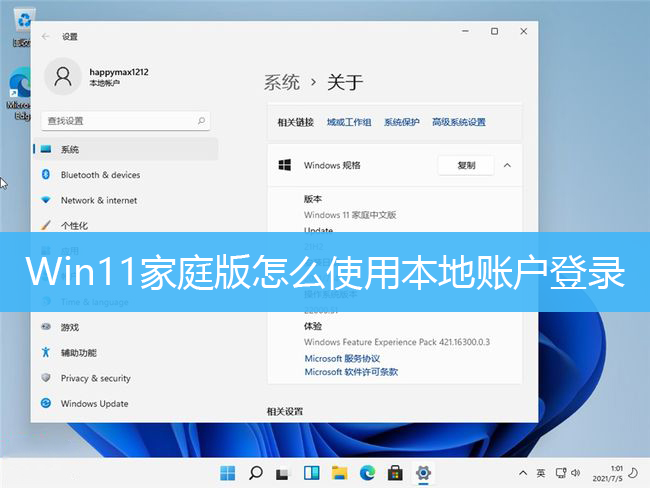Show hidden system tray icons
Viewport: 650px width, 488px height.
coord(522,472)
